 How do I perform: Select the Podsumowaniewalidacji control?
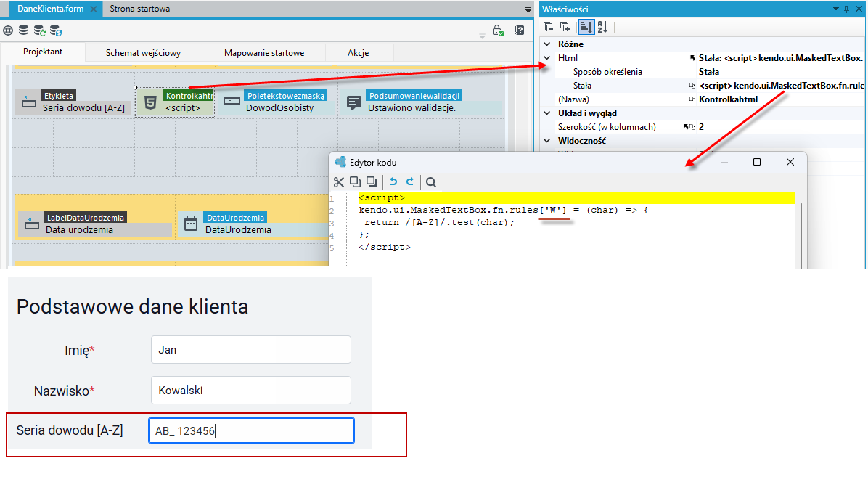click(421, 102)
